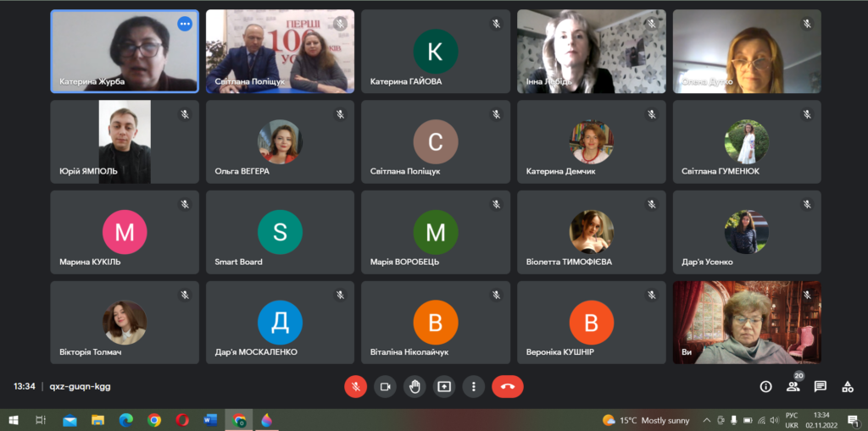Screen dimensions: 868x431
Task: Open tile options on Катерина Журба's video
Action: (185, 24)
